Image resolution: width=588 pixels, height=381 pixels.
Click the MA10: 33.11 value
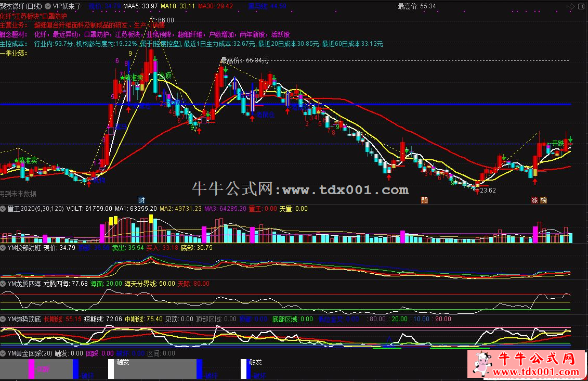pyautogui.click(x=178, y=6)
